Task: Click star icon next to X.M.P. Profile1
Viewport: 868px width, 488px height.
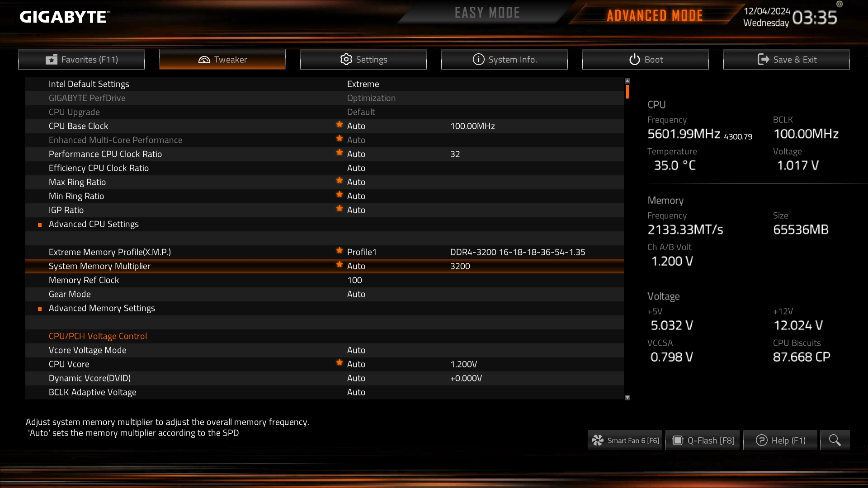Action: 340,251
